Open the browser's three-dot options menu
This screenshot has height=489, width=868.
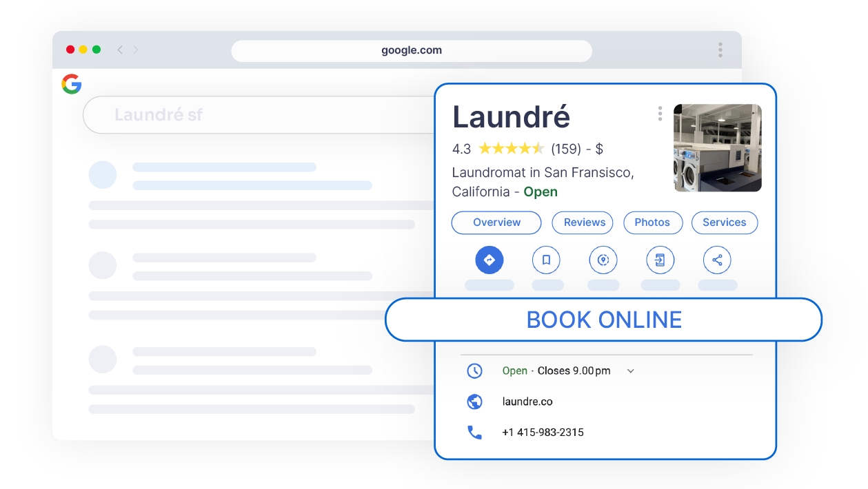720,50
